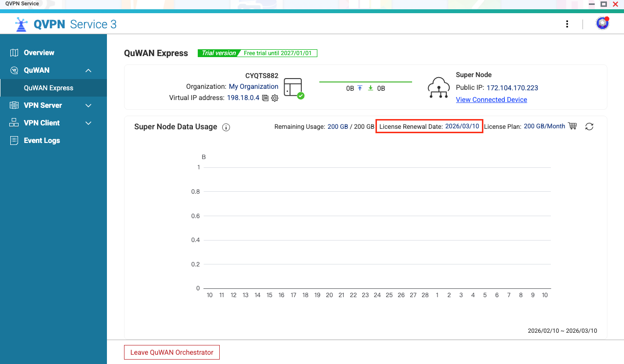
Task: Click the QVPN Service logo icon
Action: click(x=21, y=24)
